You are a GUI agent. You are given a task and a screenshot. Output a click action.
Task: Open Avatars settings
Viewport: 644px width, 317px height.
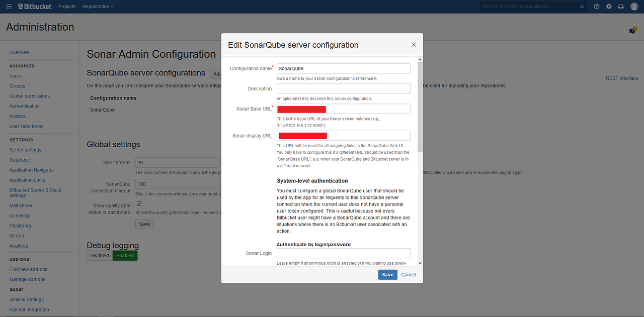pyautogui.click(x=18, y=116)
